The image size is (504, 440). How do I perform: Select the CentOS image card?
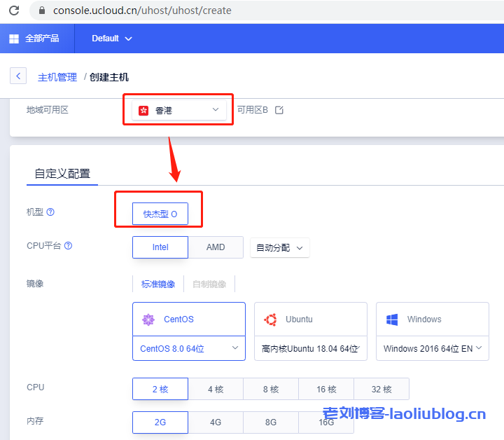pyautogui.click(x=188, y=319)
